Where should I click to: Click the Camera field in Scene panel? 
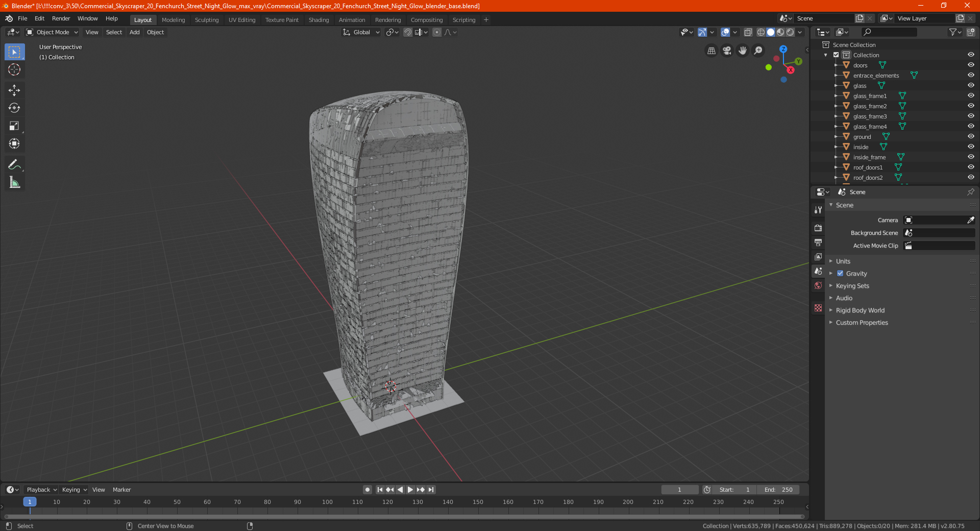click(x=939, y=220)
